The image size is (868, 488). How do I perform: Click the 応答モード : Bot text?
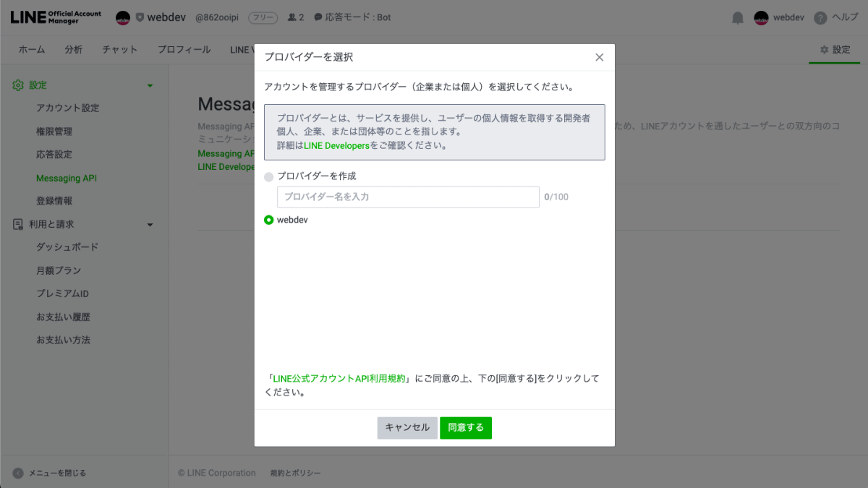[x=358, y=17]
